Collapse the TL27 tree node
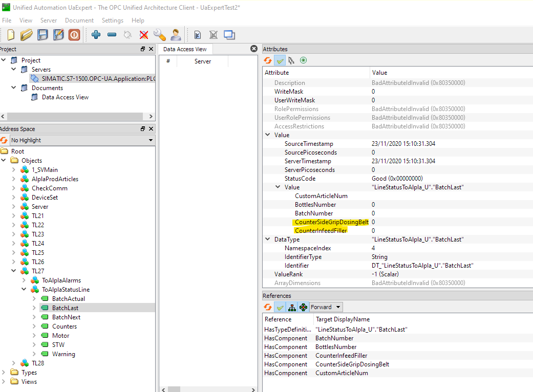Viewport: 533px width, 392px height. coord(14,271)
